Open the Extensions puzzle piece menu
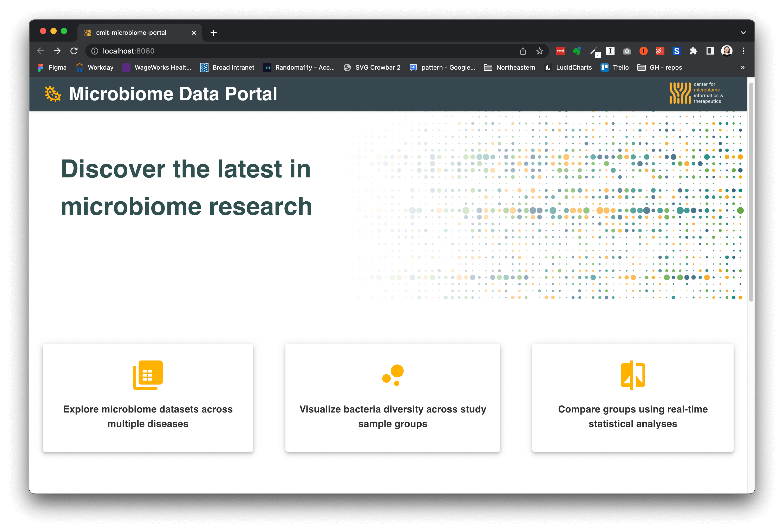 pyautogui.click(x=693, y=51)
